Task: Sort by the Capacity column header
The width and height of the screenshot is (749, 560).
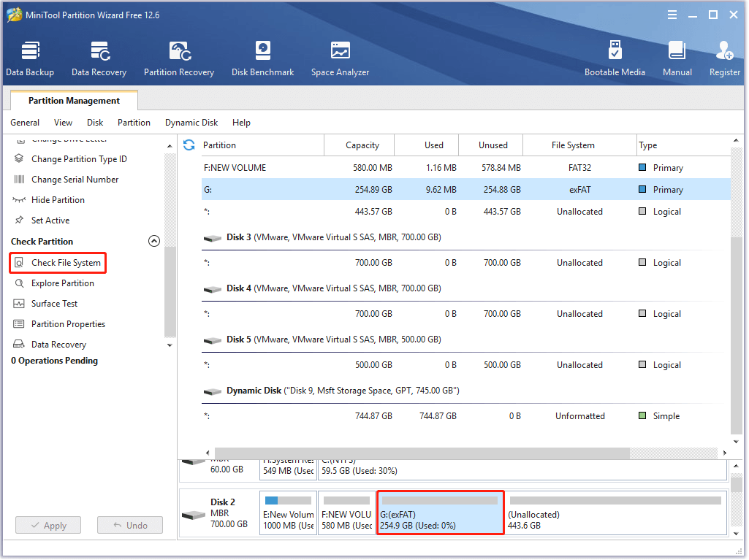Action: tap(360, 145)
